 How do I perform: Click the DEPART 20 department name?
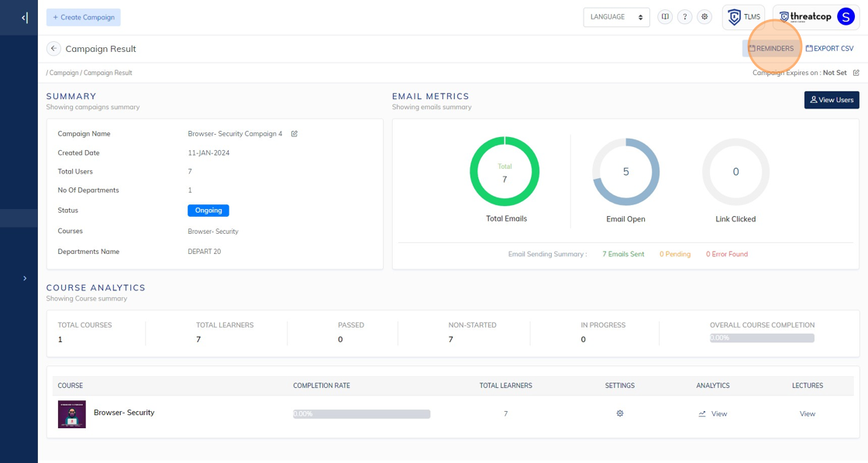pos(205,252)
